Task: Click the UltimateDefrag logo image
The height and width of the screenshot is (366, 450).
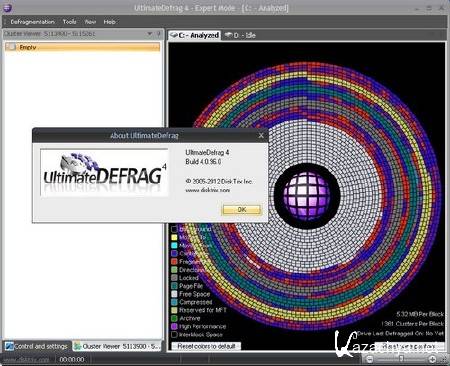Action: [104, 173]
